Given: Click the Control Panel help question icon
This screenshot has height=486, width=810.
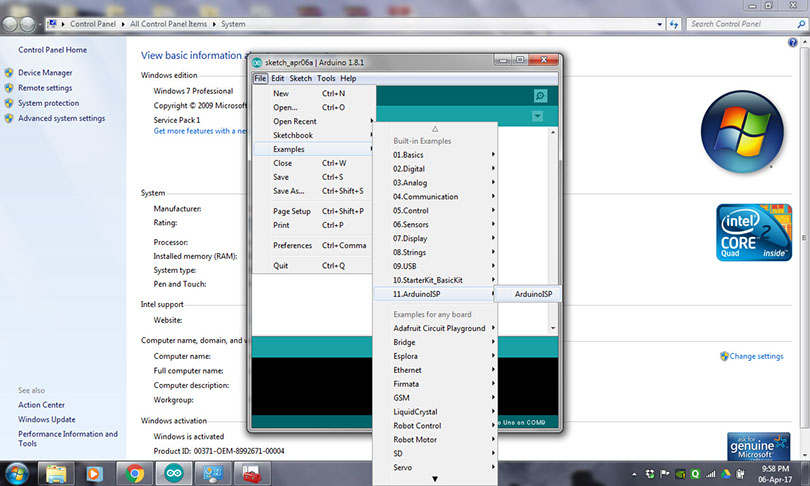Looking at the screenshot, I should [792, 42].
